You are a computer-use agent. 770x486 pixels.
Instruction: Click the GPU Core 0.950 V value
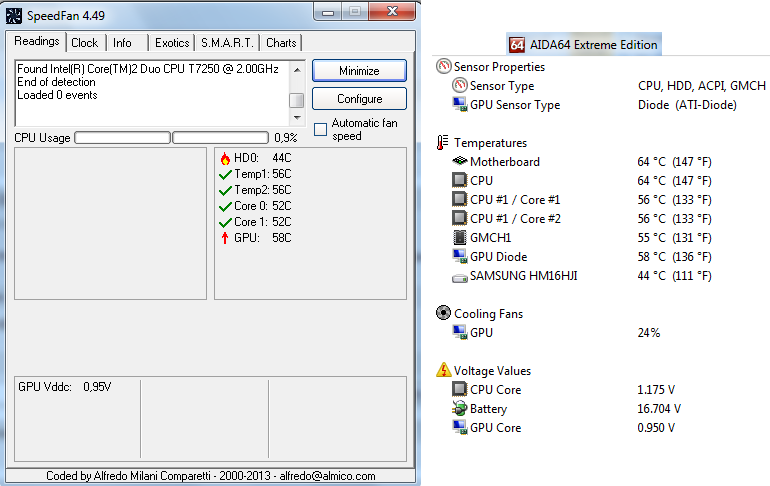click(x=656, y=428)
